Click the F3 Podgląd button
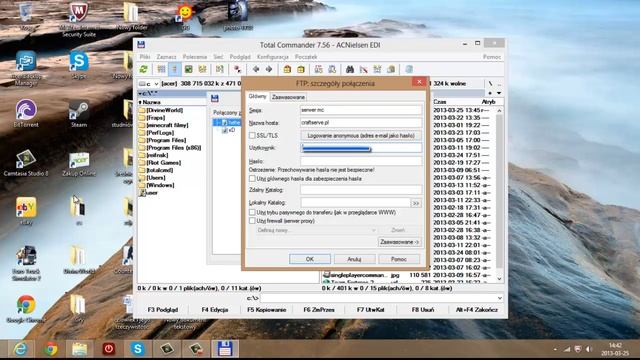The width and height of the screenshot is (640, 360). [x=162, y=310]
